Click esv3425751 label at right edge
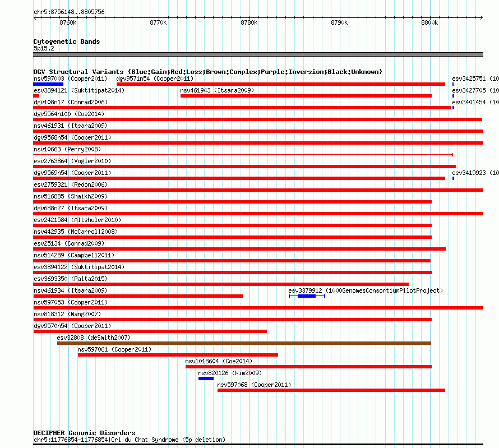The image size is (499, 448). (x=475, y=78)
